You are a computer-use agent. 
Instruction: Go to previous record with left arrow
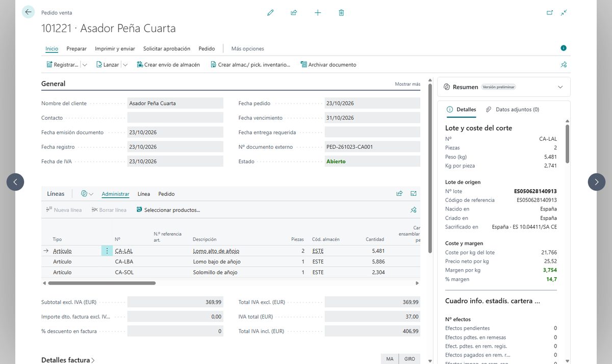15,182
